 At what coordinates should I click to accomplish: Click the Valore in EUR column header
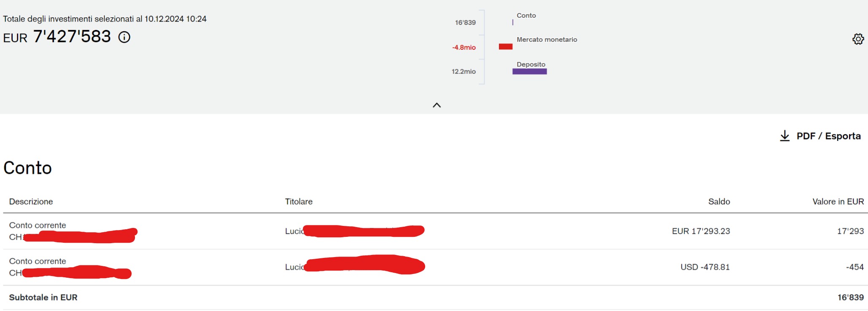838,202
